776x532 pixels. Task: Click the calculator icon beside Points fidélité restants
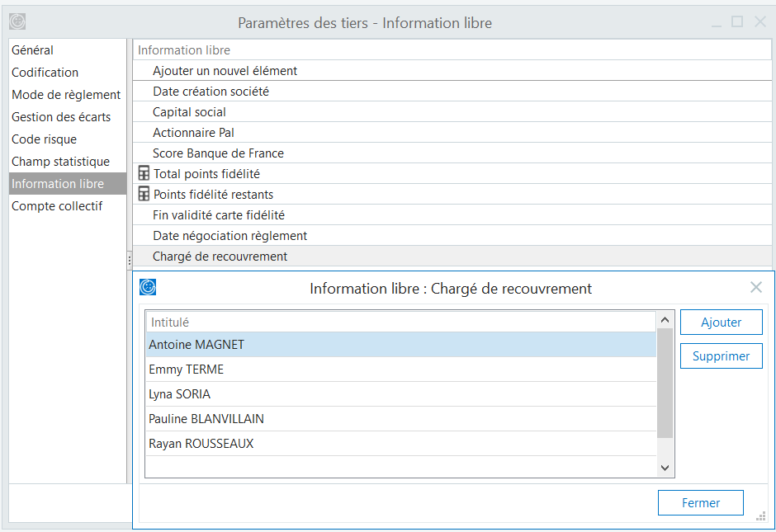(x=144, y=195)
